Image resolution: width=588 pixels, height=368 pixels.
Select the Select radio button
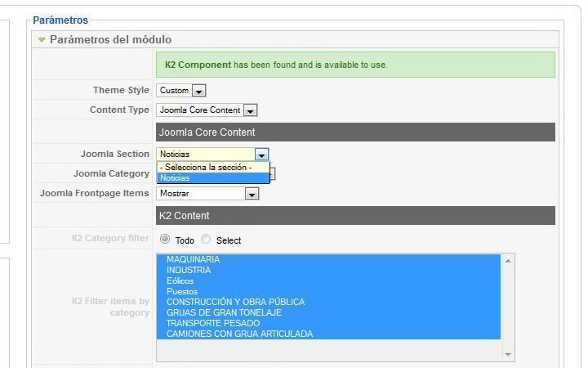(x=206, y=239)
